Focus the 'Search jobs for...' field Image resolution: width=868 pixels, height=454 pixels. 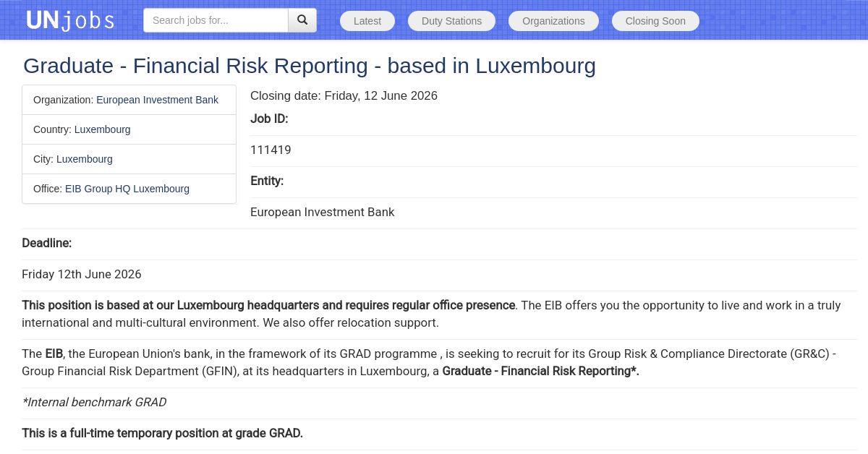(216, 20)
